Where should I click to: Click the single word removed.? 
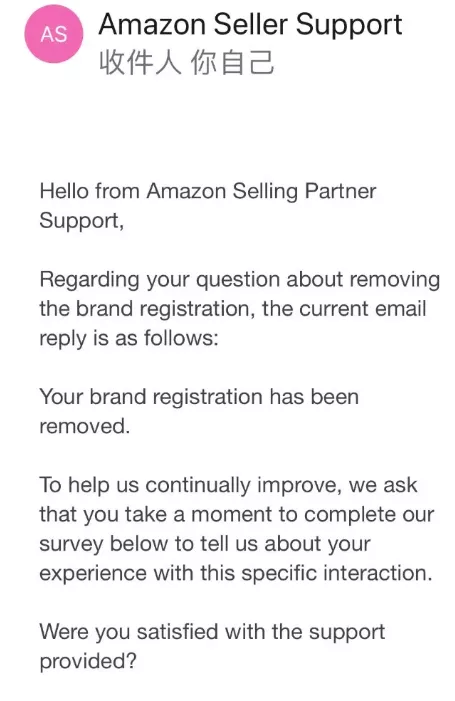click(84, 427)
